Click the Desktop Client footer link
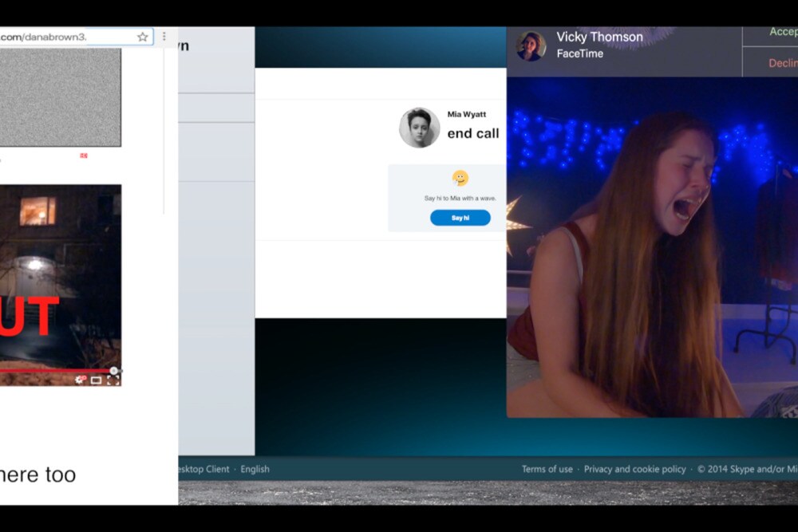798x532 pixels. point(203,469)
